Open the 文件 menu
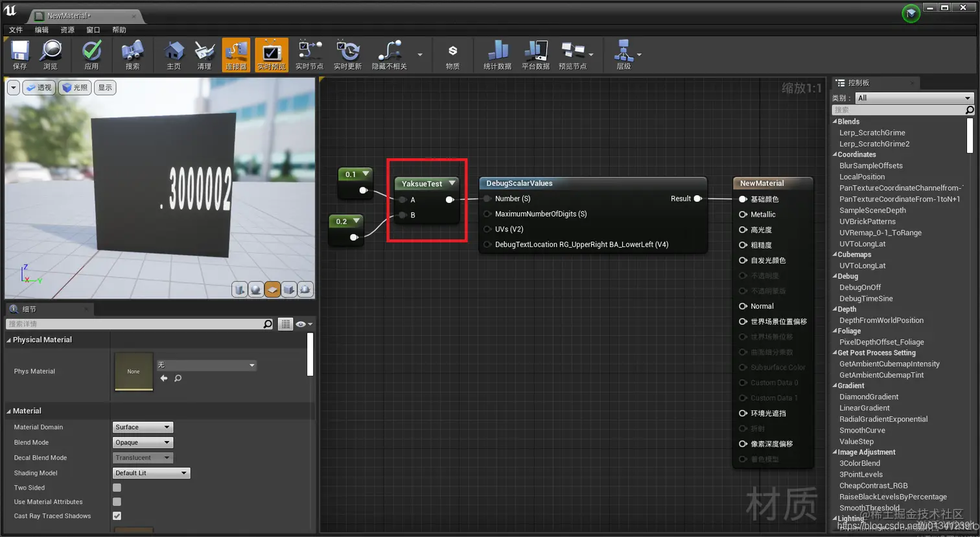Viewport: 980px width, 537px height. pyautogui.click(x=16, y=30)
